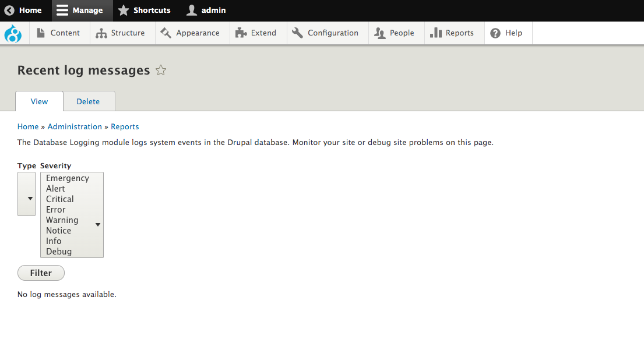Click the Drupal logo icon
This screenshot has height=364, width=644.
tap(13, 33)
